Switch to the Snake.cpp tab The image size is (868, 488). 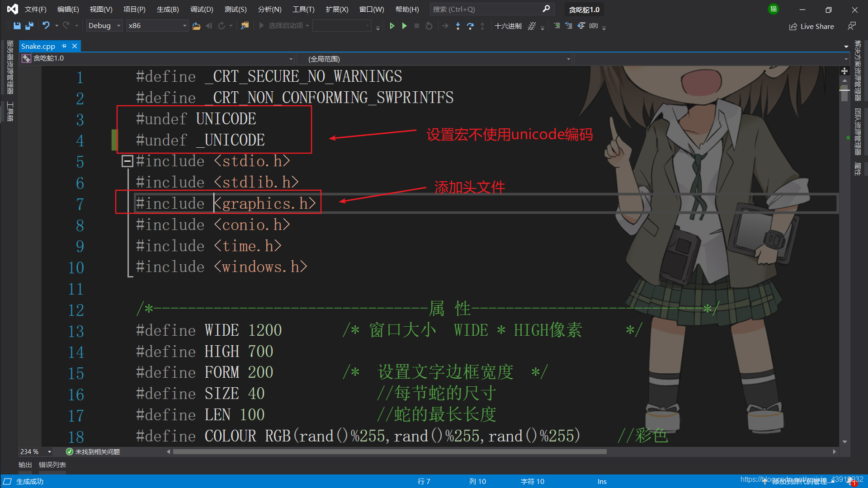point(38,46)
